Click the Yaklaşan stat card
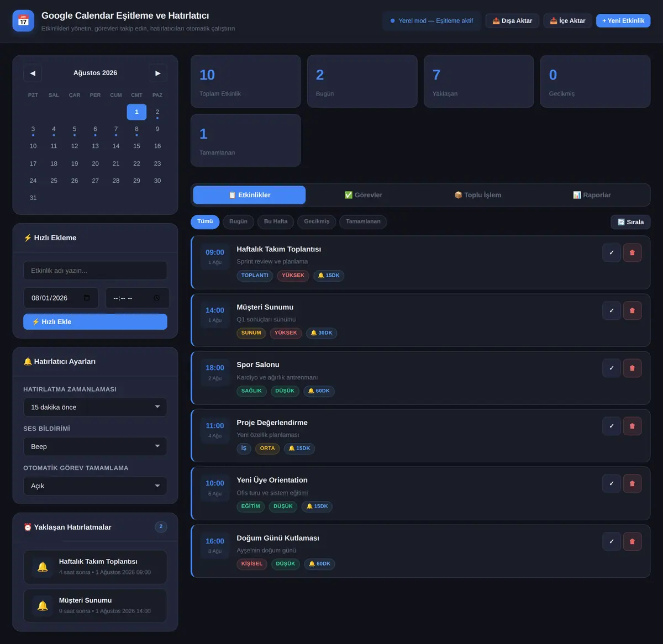The height and width of the screenshot is (644, 663). (x=479, y=81)
